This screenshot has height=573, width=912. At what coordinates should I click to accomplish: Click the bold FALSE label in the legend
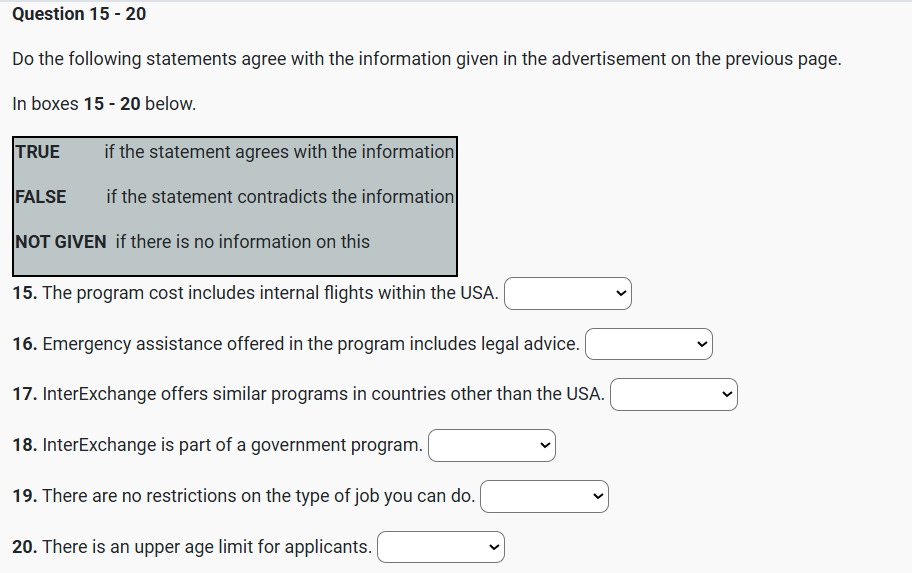coord(41,197)
